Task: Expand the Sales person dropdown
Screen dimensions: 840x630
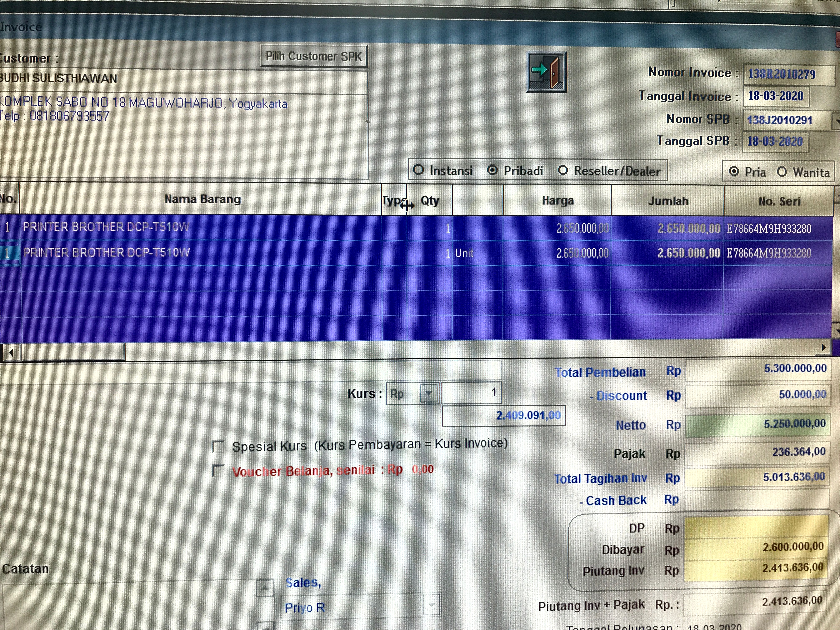Action: 431,605
